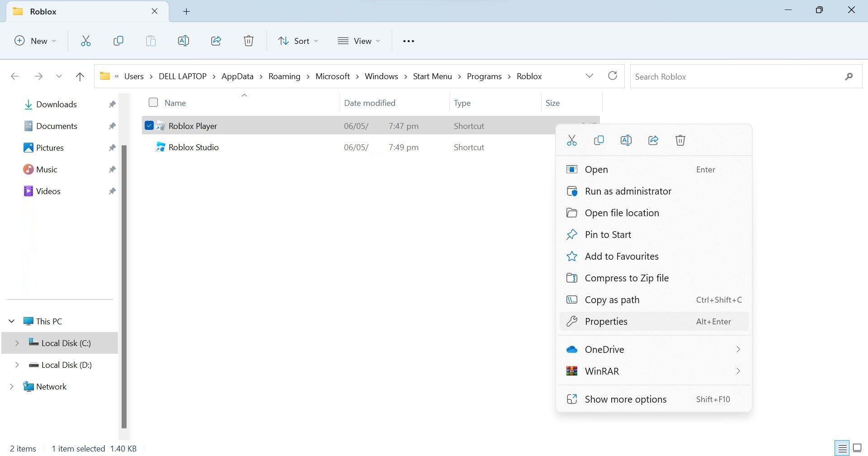Collapse the This PC tree node
868x456 pixels.
tap(12, 321)
